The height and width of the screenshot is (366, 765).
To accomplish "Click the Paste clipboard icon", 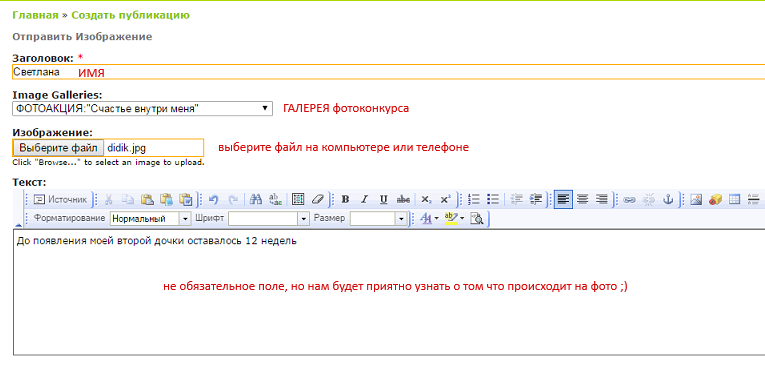I will pyautogui.click(x=147, y=199).
